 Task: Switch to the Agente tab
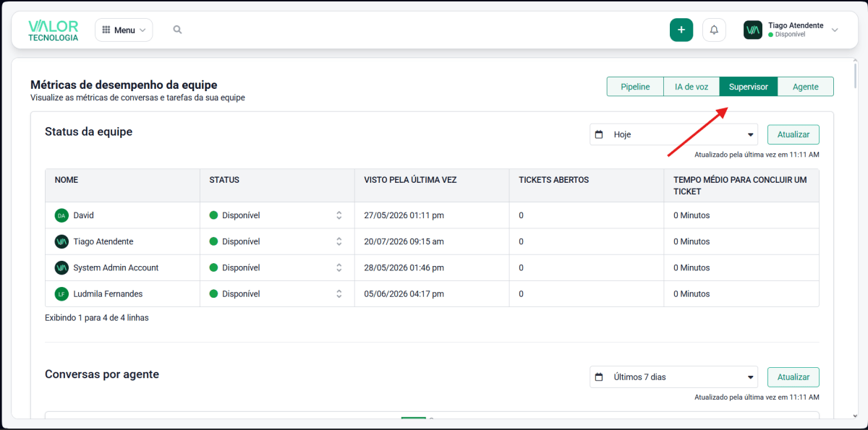[x=805, y=87]
